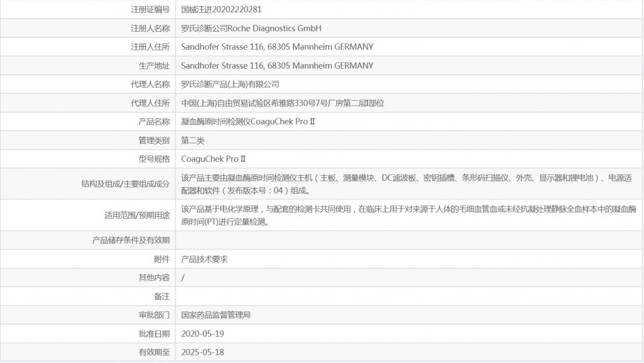Image resolution: width=644 pixels, height=363 pixels.
Task: Click the label 备注
Action: point(162,297)
